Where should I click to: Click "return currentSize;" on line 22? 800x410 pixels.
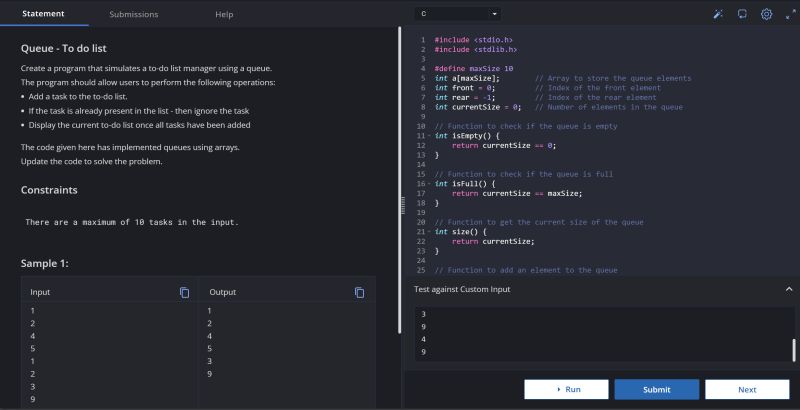493,241
